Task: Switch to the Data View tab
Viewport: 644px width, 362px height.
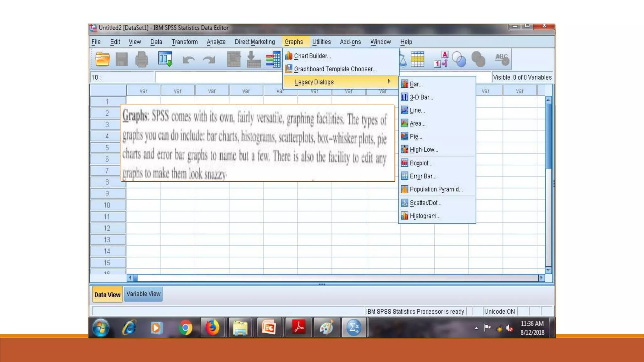Action: coord(107,295)
